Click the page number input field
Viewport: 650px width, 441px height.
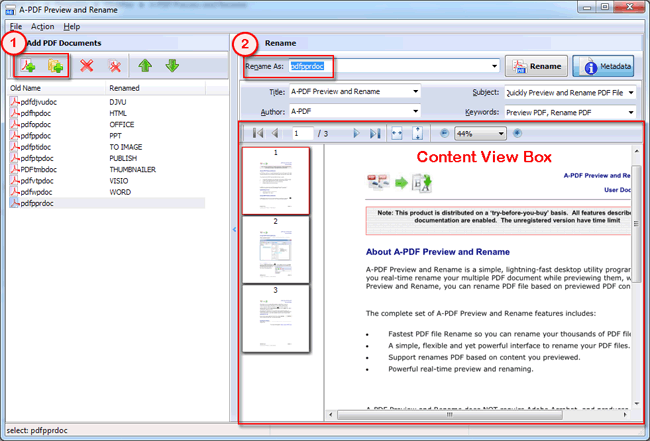pos(302,133)
